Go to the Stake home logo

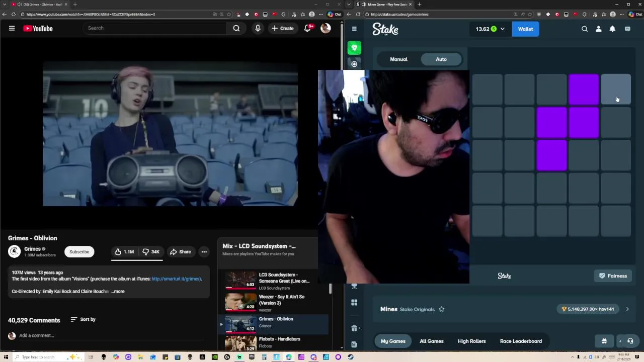[x=385, y=29]
